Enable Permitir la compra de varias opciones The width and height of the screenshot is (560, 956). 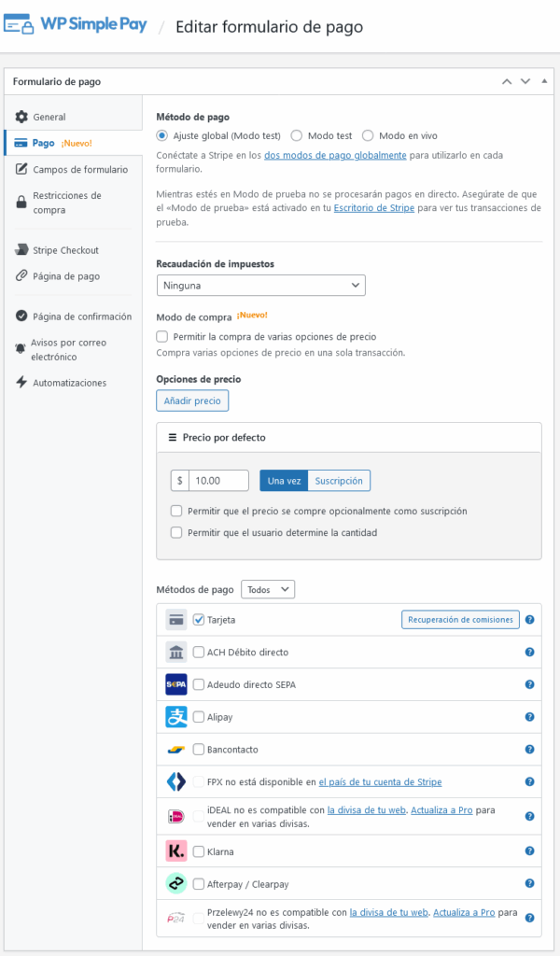[161, 336]
